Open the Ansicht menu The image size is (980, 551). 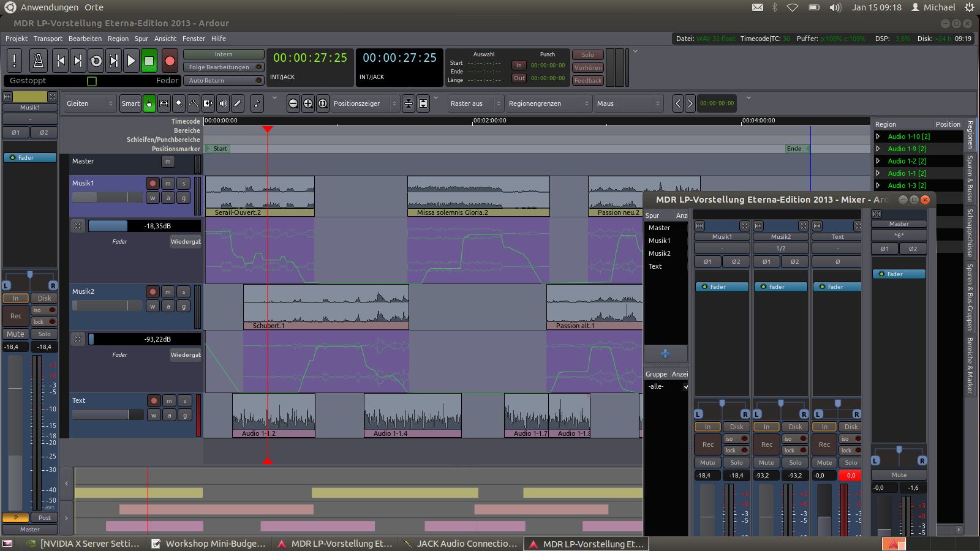pos(165,39)
